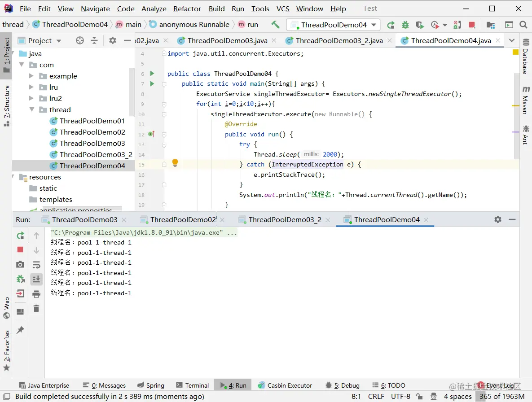Run with coverage using the shield icon

(420, 25)
